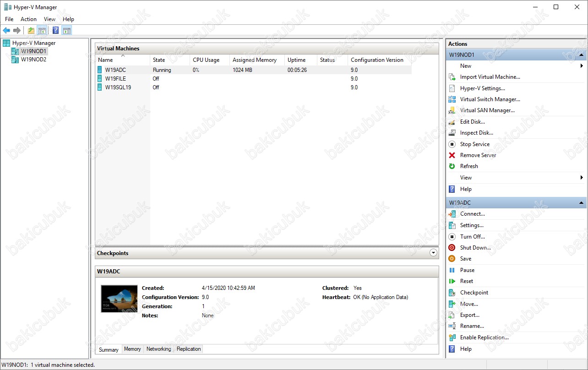Click the CPU Usage column header

210,60
